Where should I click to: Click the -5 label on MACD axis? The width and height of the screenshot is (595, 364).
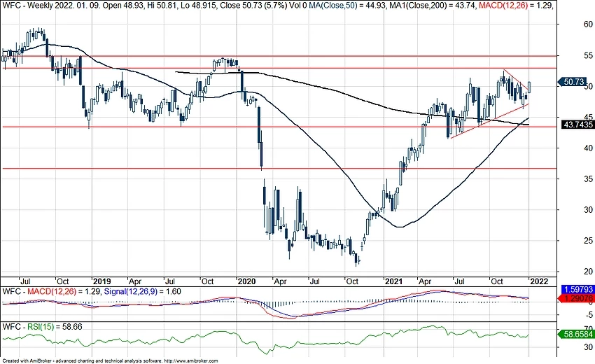[589, 315]
